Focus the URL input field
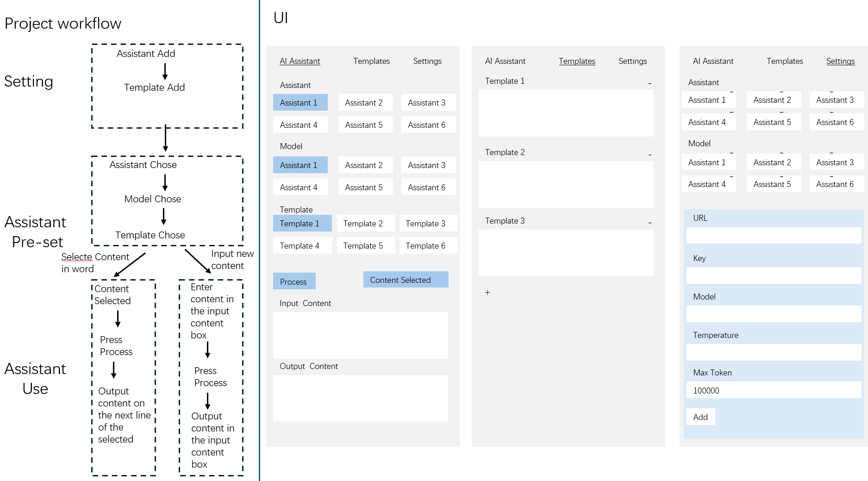 (774, 235)
